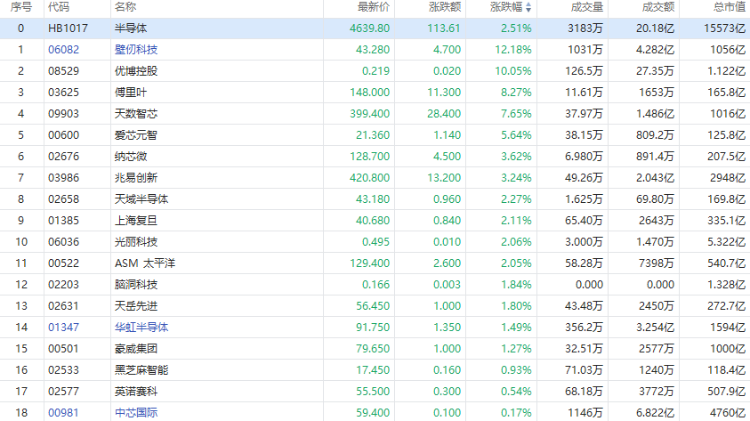
Task: Select 优博控股 row name
Action: pyautogui.click(x=136, y=71)
